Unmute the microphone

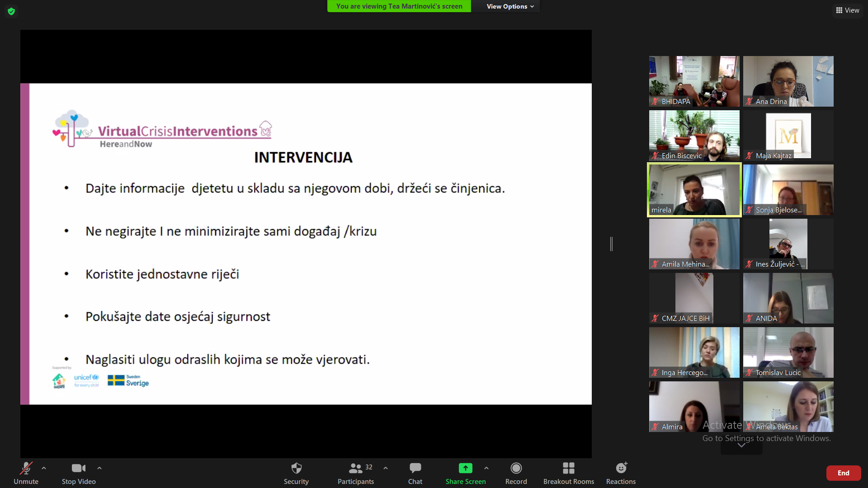pos(26,468)
